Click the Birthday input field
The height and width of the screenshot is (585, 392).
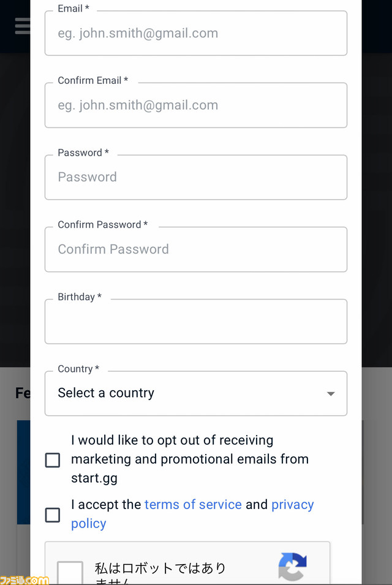click(x=195, y=322)
